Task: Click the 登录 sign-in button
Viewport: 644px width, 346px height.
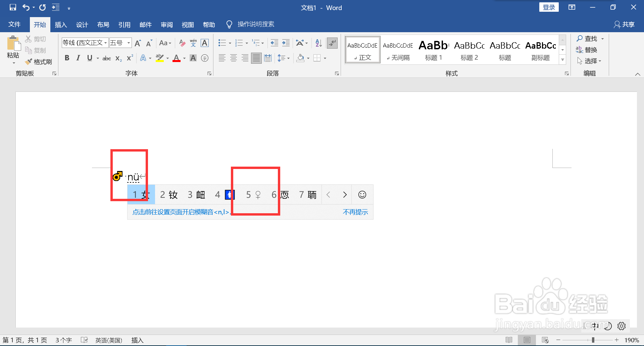Action: 549,7
